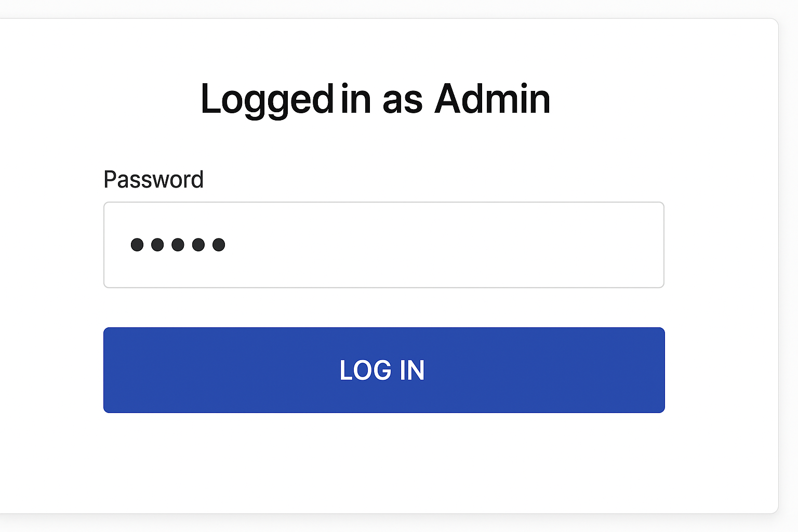Click the right edge of the LOG IN button
Viewport: 798px width, 532px height.
pos(656,370)
